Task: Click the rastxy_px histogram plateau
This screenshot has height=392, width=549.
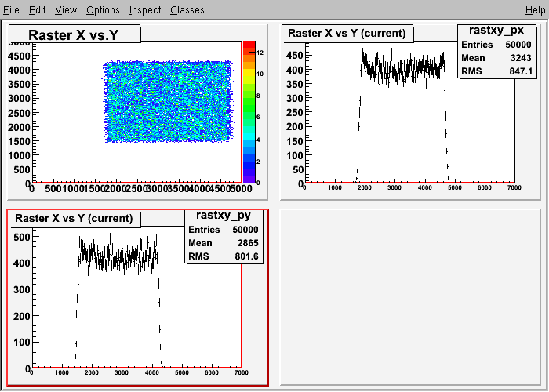Action: point(402,68)
